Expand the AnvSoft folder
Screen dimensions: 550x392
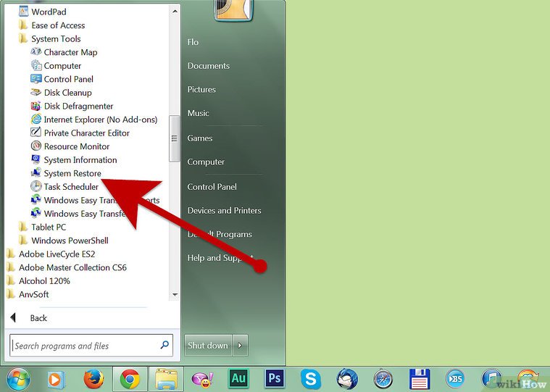[x=28, y=294]
